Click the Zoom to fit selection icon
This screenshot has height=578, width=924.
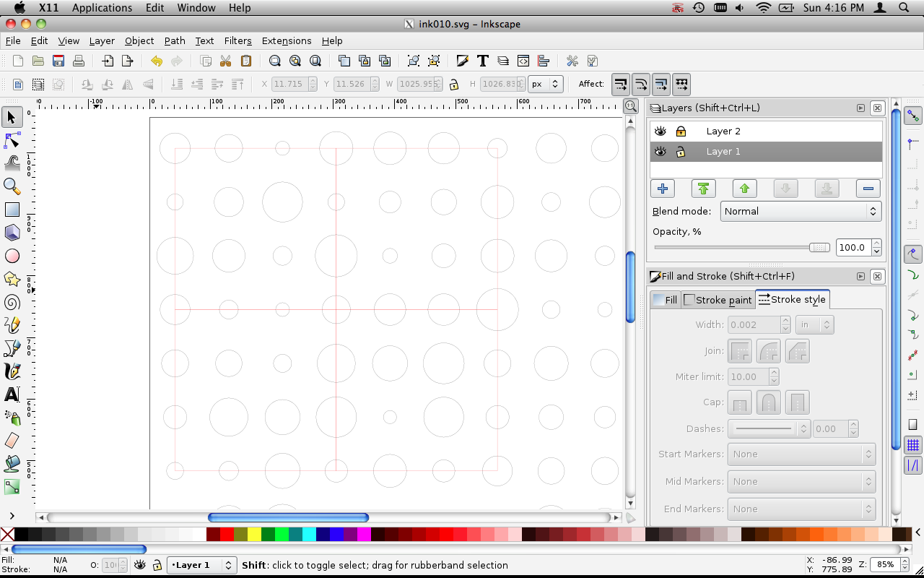[x=274, y=61]
